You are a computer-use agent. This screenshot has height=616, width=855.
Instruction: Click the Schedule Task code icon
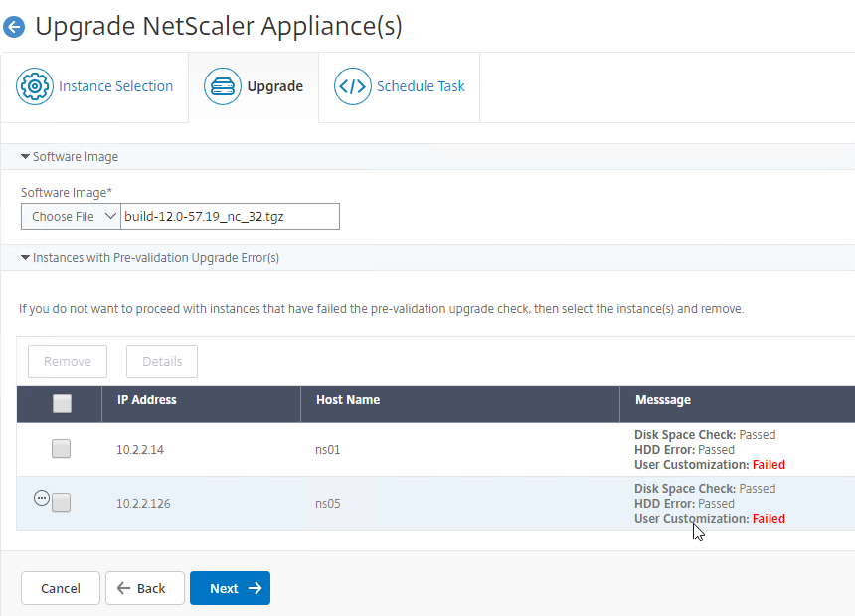pos(352,86)
